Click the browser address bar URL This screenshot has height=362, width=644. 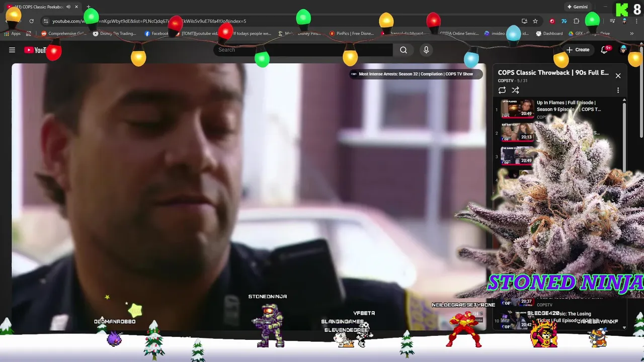[x=149, y=21]
